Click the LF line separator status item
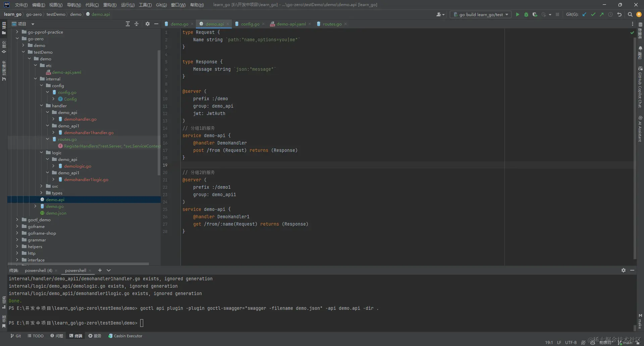 pyautogui.click(x=559, y=342)
